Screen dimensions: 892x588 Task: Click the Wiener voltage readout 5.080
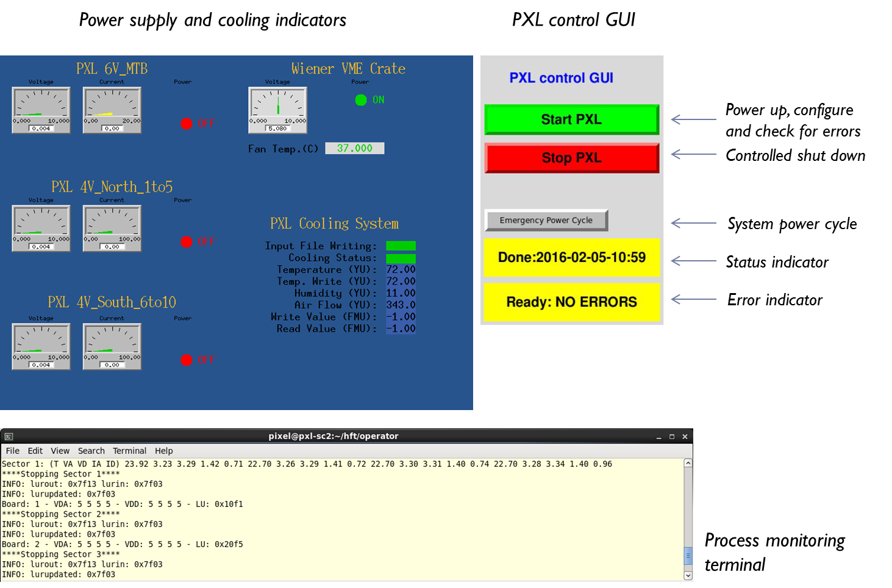277,129
